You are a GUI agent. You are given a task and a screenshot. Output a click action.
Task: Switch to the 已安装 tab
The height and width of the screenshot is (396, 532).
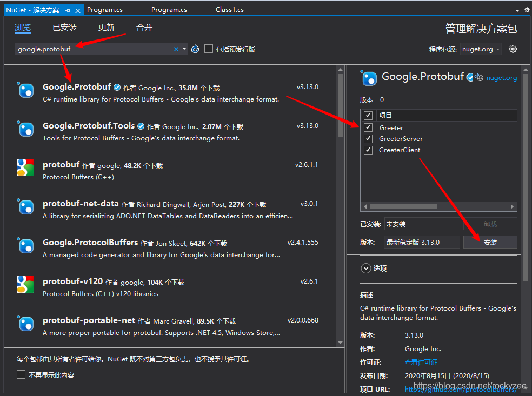tap(64, 28)
